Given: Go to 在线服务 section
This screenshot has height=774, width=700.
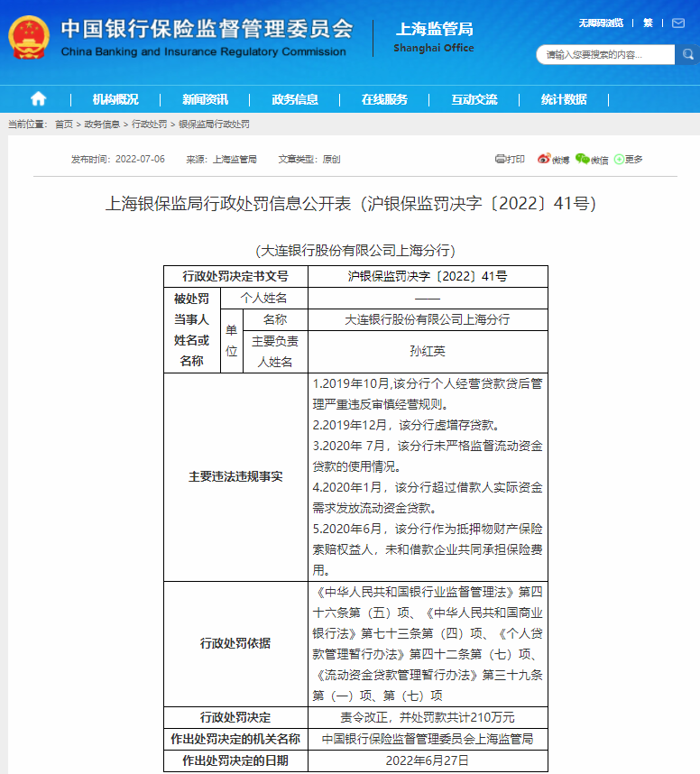Looking at the screenshot, I should 384,99.
